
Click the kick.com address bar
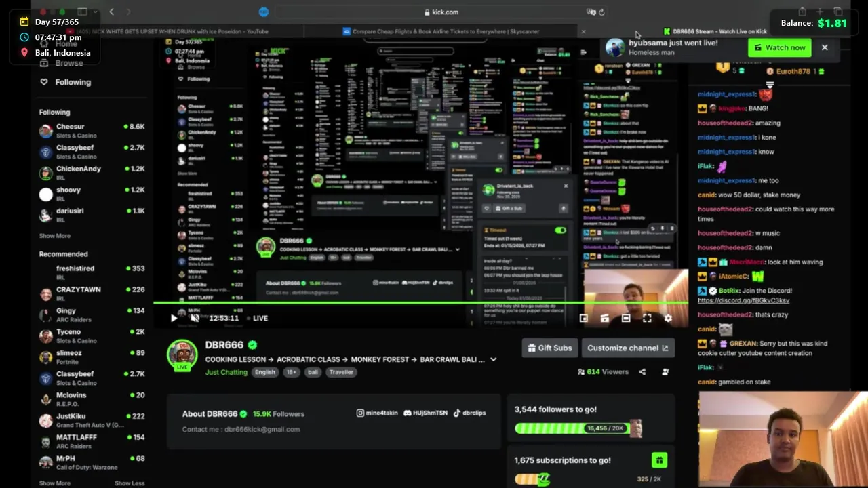tap(441, 12)
